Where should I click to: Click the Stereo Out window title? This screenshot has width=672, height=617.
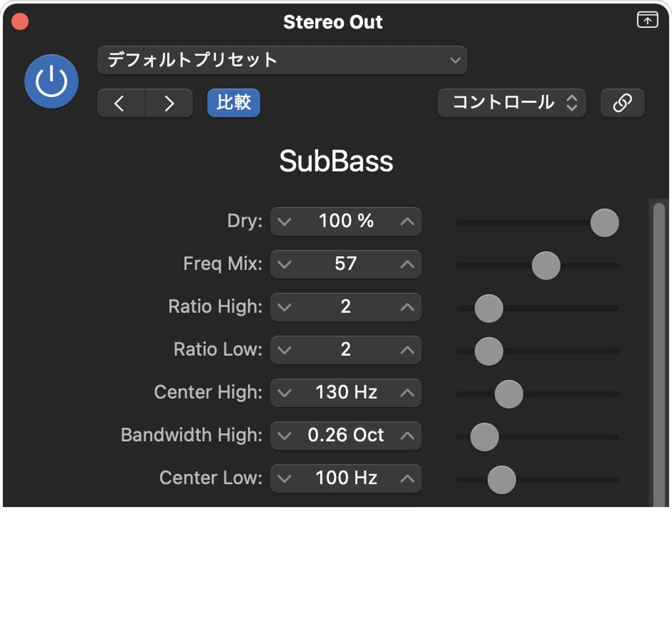pos(333,22)
